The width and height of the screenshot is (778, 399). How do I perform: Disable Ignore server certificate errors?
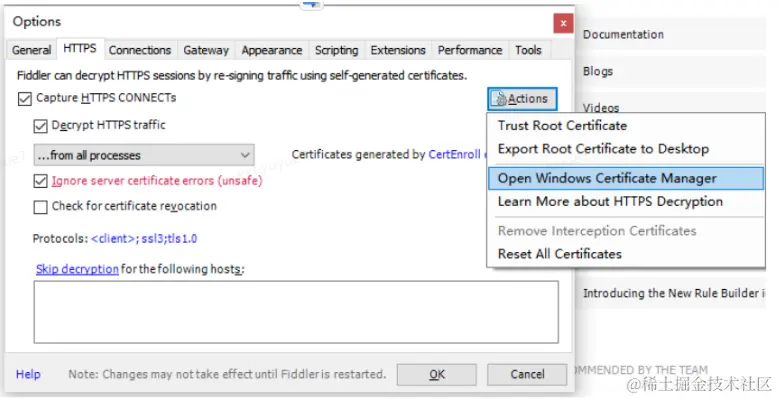point(40,181)
